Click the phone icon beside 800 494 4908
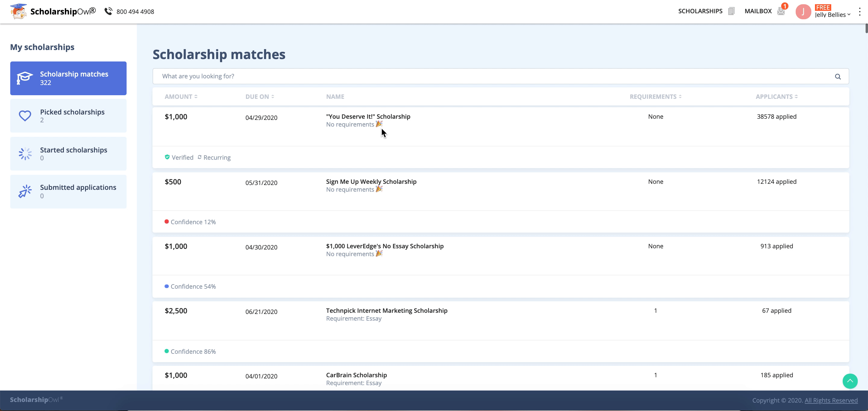Image resolution: width=868 pixels, height=411 pixels. click(x=108, y=11)
